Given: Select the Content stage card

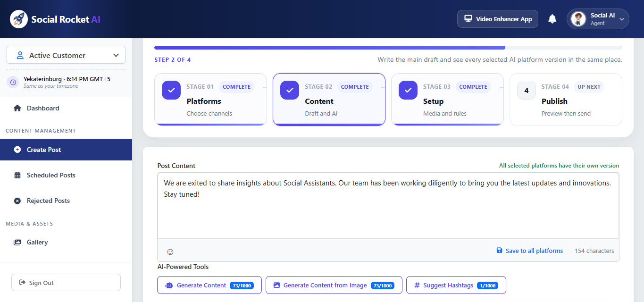Looking at the screenshot, I should pyautogui.click(x=329, y=100).
